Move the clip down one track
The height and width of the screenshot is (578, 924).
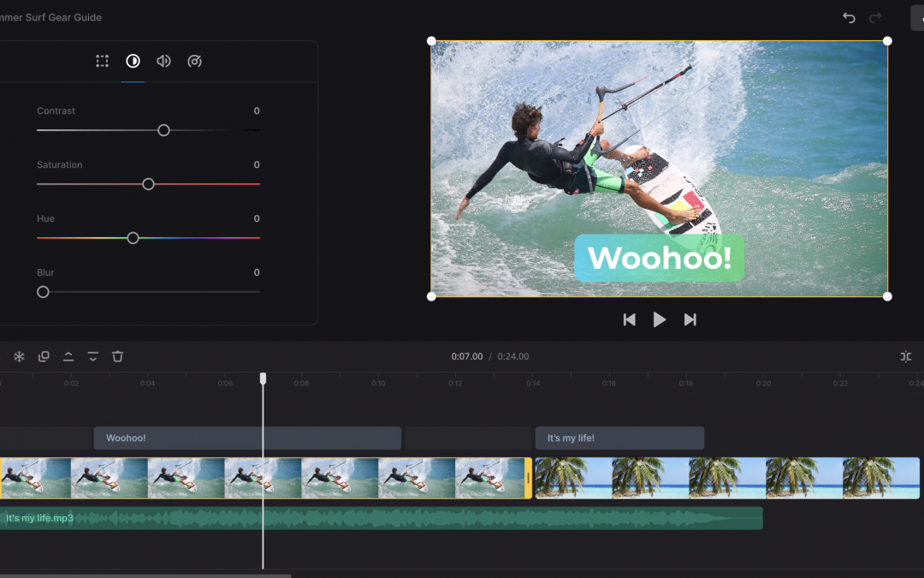pos(93,356)
